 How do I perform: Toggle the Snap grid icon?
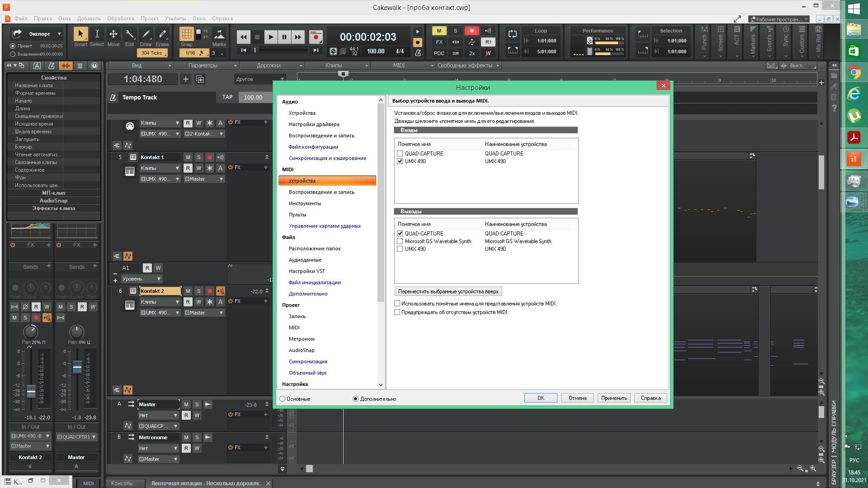click(x=186, y=34)
